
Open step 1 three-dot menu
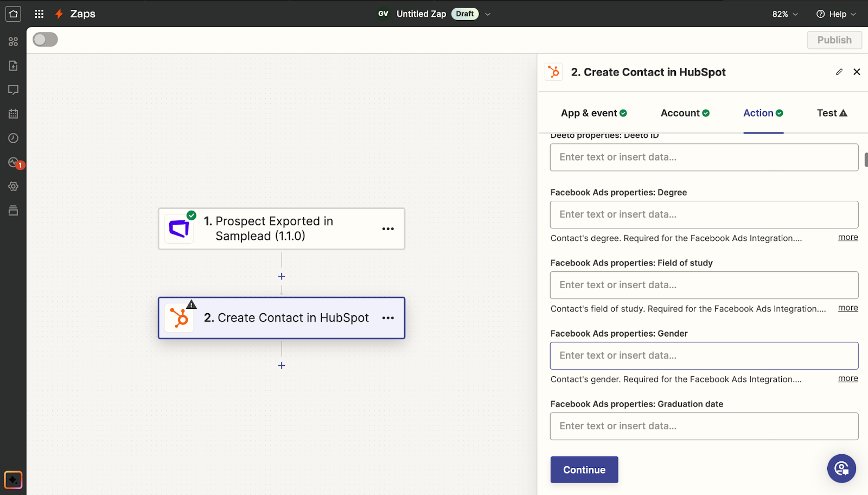(388, 229)
